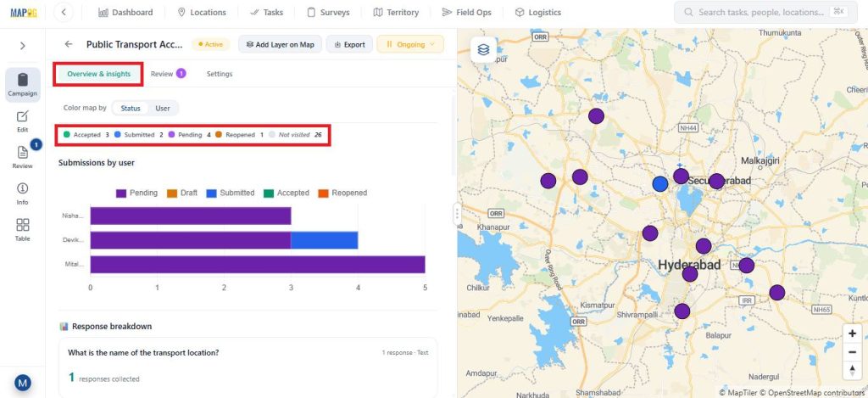Screen dimensions: 868x398
Task: Select the Campaign sidebar icon
Action: point(23,85)
